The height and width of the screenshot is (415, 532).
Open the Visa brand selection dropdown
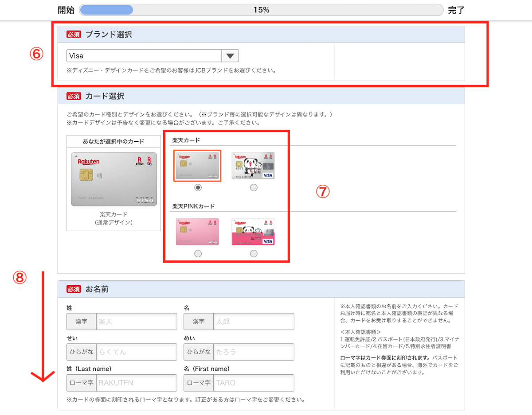tap(144, 56)
